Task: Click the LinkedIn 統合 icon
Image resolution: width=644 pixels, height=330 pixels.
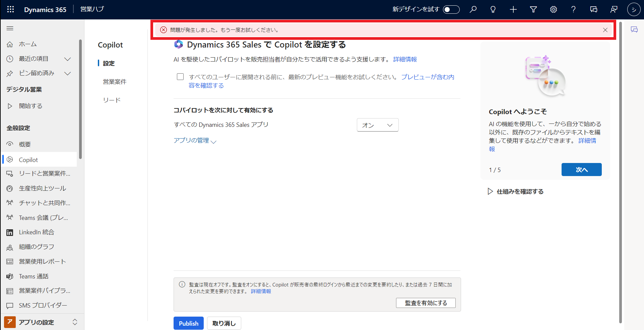Action: point(10,232)
